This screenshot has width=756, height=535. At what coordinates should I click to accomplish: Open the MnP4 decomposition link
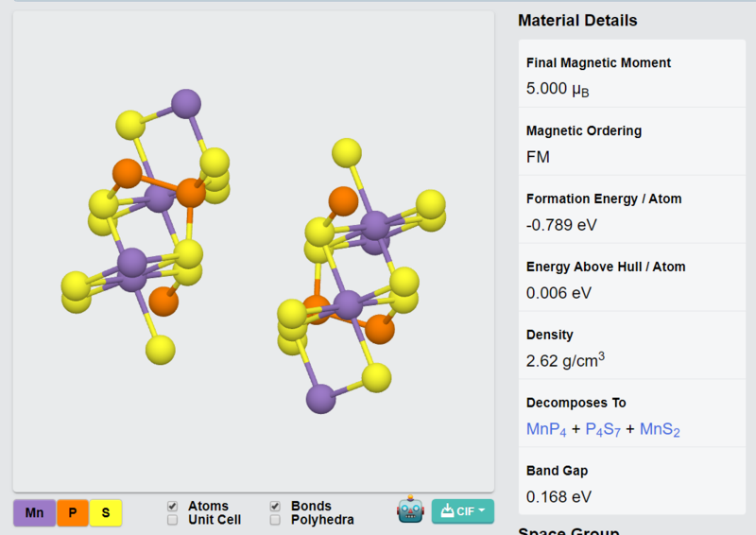coord(546,429)
